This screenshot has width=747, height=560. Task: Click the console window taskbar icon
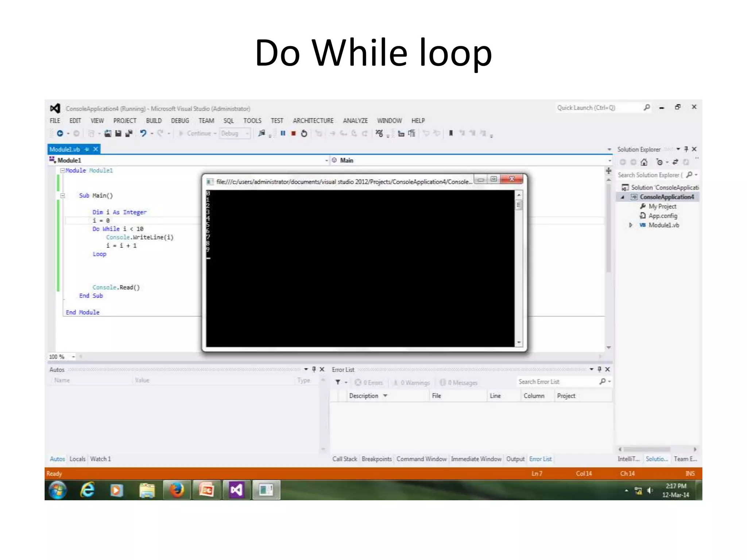point(266,490)
